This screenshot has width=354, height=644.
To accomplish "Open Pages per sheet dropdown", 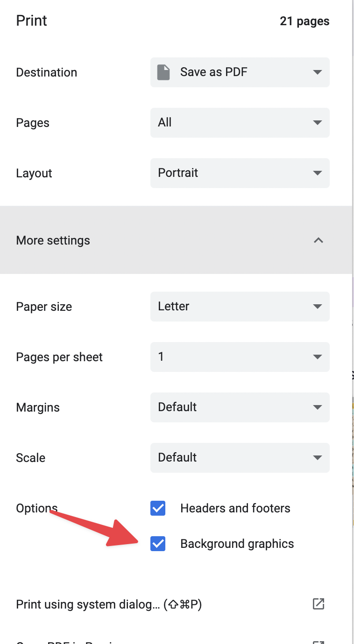I will (x=240, y=357).
